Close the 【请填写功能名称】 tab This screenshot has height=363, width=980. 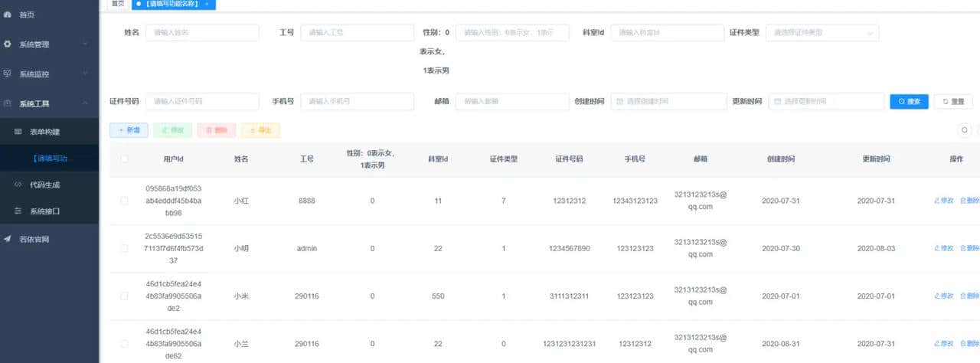[207, 4]
